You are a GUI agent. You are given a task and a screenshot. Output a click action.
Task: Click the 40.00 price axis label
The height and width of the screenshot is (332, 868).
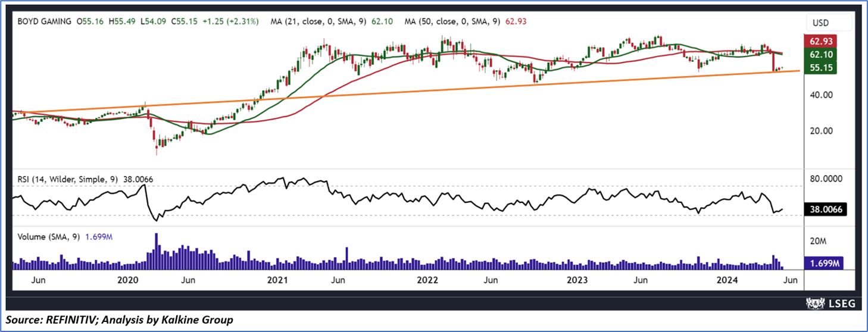tap(820, 95)
